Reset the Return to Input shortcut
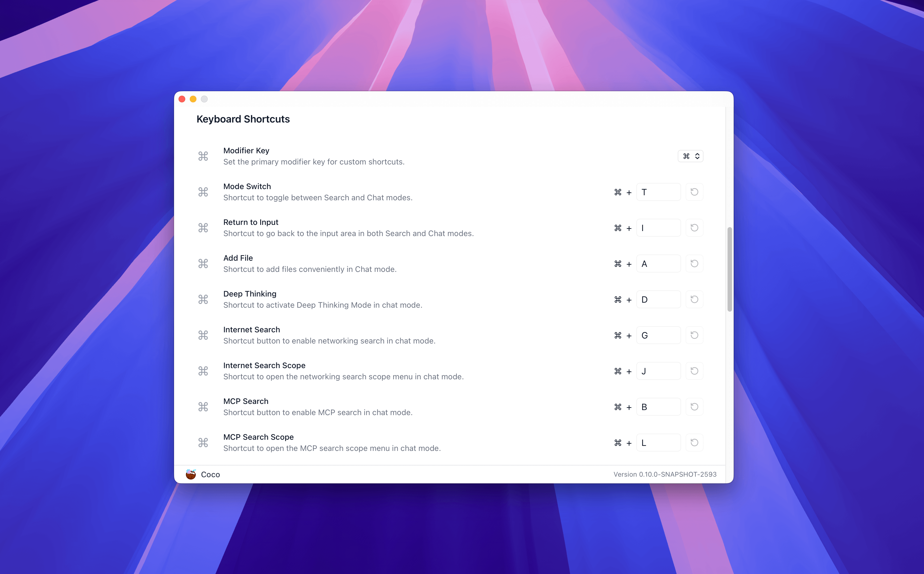 point(694,228)
